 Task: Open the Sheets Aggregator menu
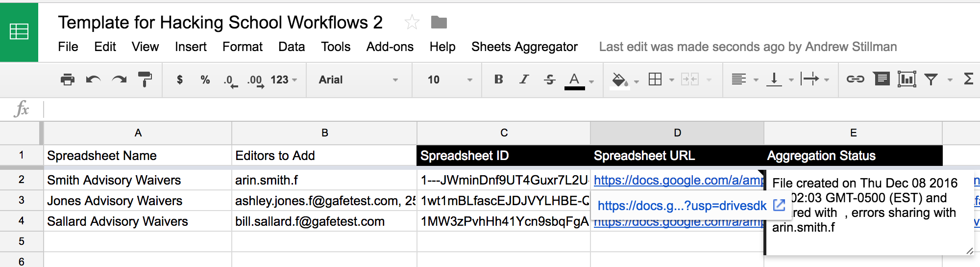pyautogui.click(x=524, y=47)
